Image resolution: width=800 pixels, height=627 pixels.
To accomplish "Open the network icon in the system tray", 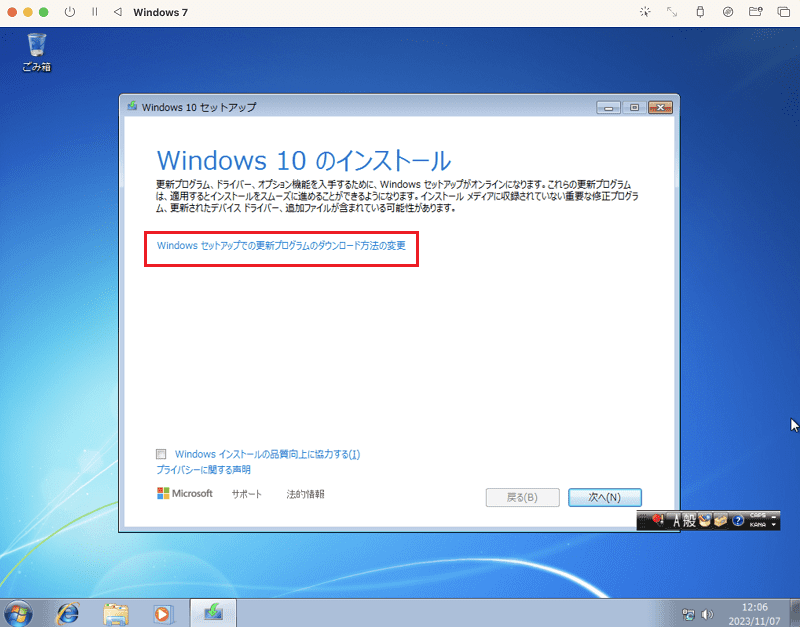I will [x=688, y=614].
